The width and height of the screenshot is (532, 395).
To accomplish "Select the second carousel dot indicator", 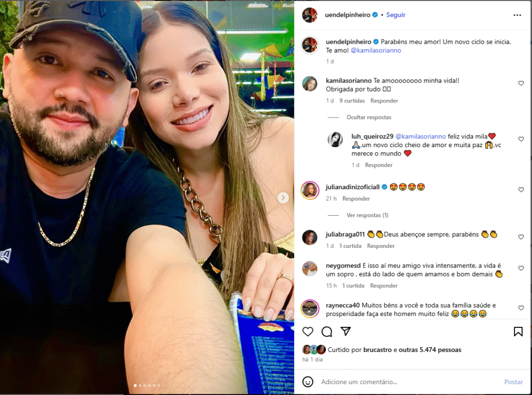I will (140, 386).
